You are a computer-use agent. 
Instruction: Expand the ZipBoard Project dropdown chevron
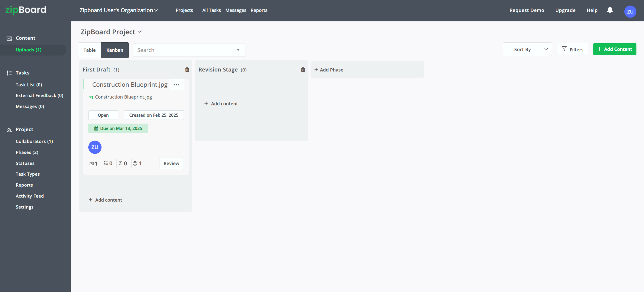tap(140, 32)
